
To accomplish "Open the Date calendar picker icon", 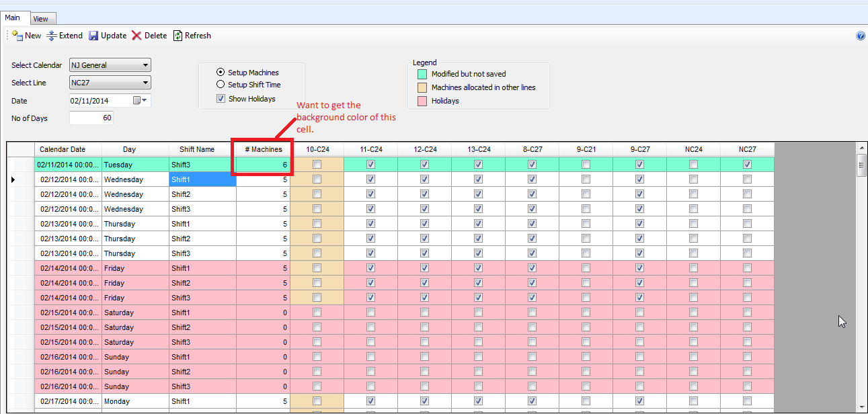I will (x=138, y=100).
